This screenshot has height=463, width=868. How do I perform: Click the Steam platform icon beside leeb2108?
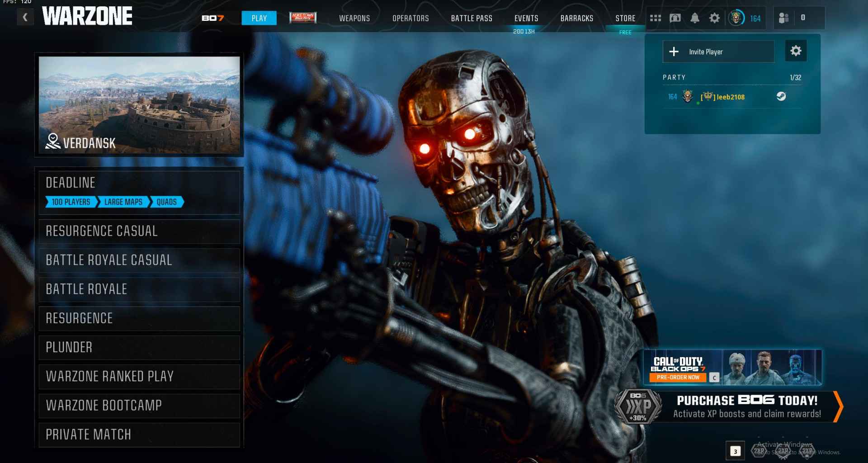781,96
